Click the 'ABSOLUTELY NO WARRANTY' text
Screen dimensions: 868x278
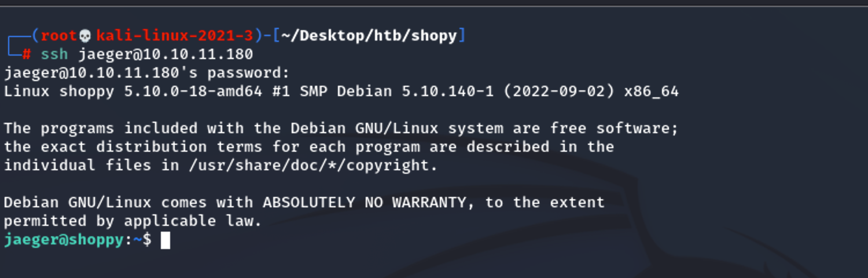(365, 203)
